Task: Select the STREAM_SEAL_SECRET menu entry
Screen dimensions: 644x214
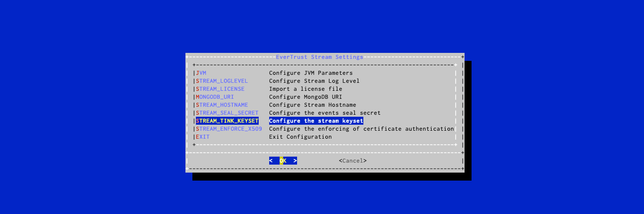Action: [227, 113]
